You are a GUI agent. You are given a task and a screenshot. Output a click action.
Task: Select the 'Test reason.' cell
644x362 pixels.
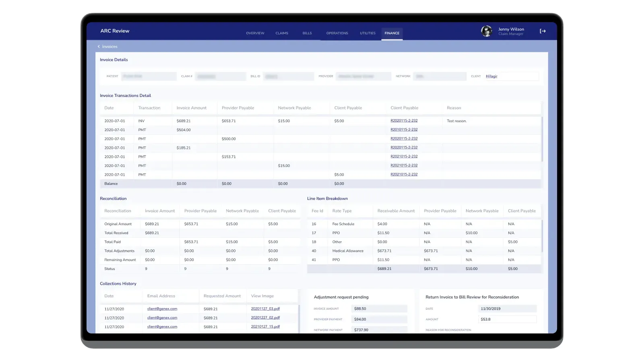coord(457,121)
